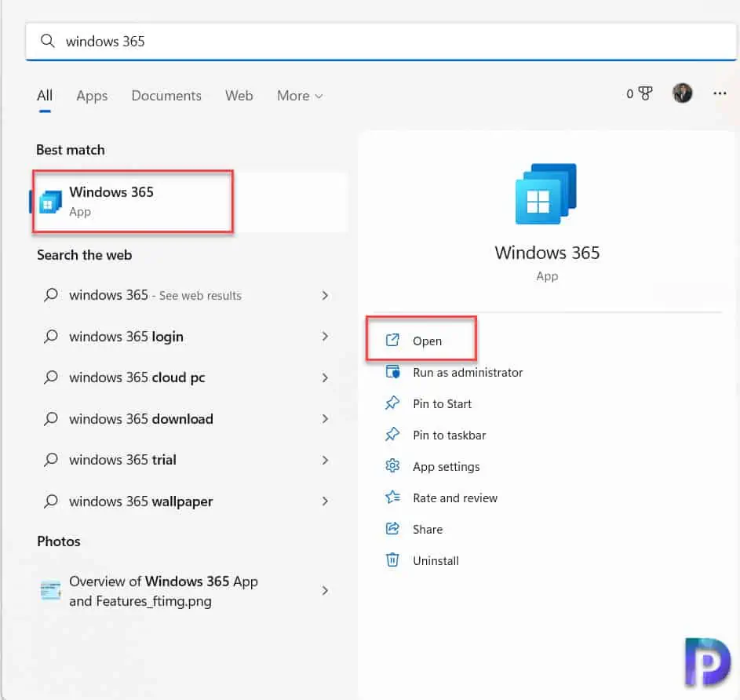The width and height of the screenshot is (740, 700).
Task: Click Open for Windows 365 app
Action: [427, 341]
